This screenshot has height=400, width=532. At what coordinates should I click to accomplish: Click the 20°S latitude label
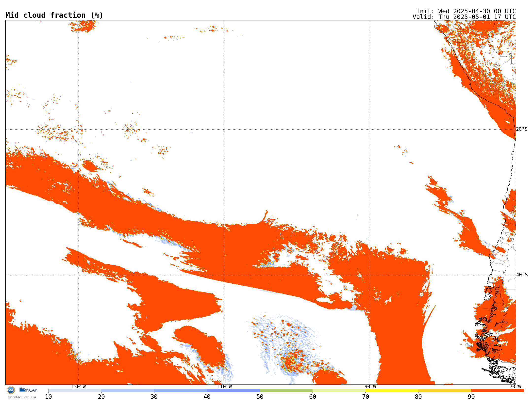pyautogui.click(x=522, y=129)
